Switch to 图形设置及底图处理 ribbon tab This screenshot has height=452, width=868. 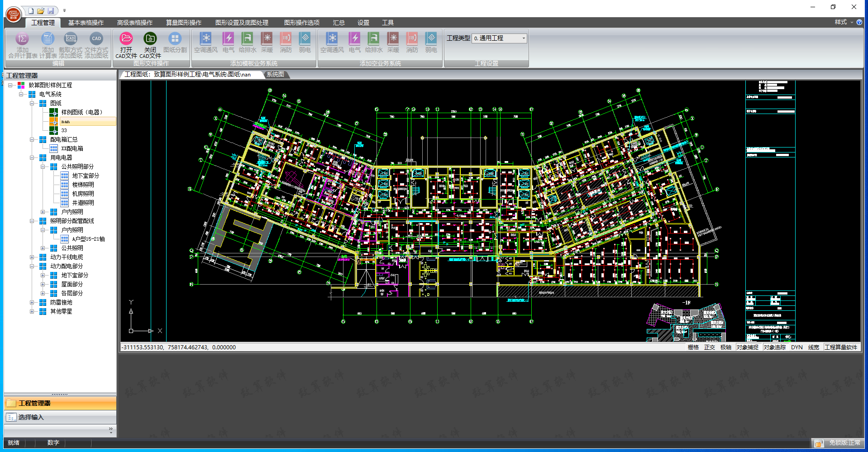[242, 23]
